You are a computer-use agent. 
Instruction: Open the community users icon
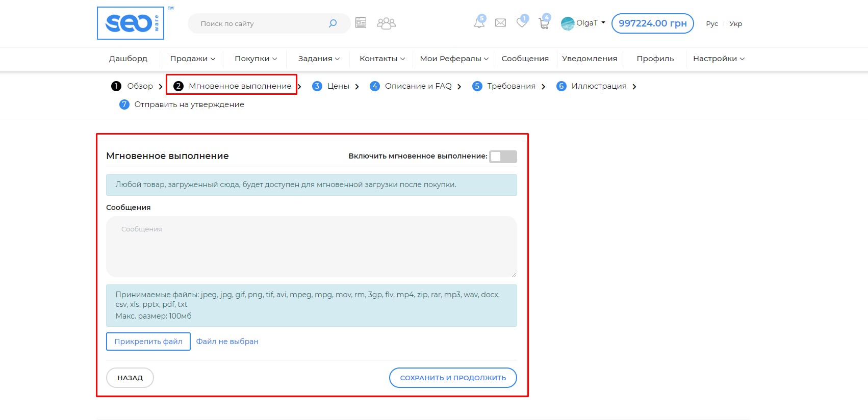click(386, 23)
